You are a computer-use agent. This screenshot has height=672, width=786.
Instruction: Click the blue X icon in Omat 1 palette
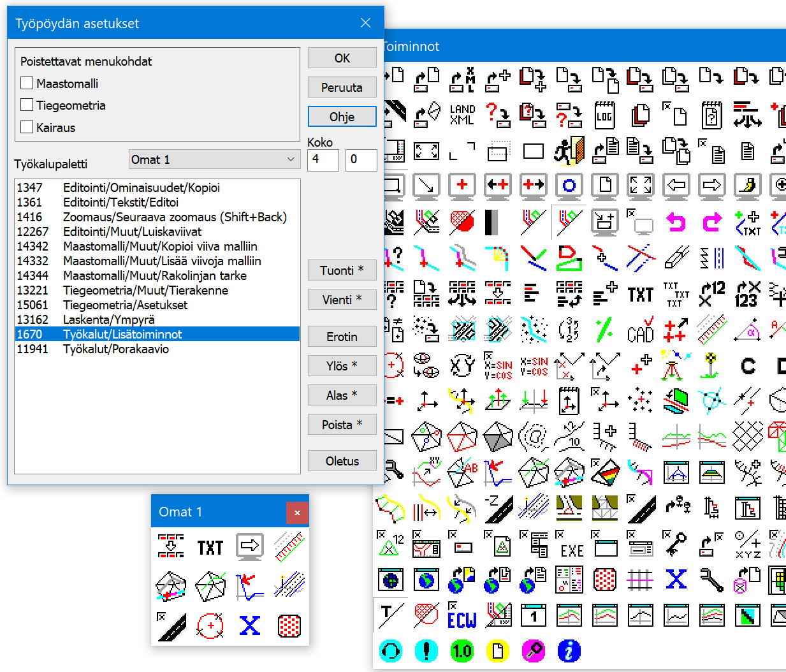coord(250,625)
